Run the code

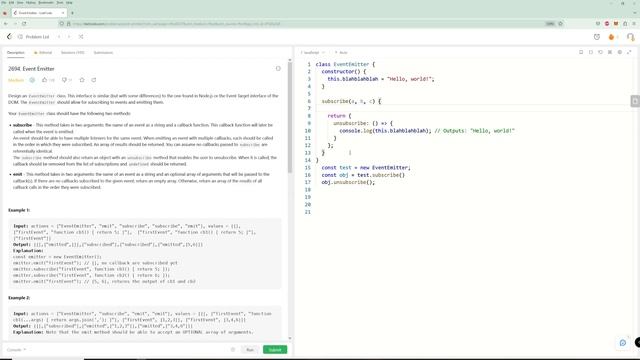250,350
